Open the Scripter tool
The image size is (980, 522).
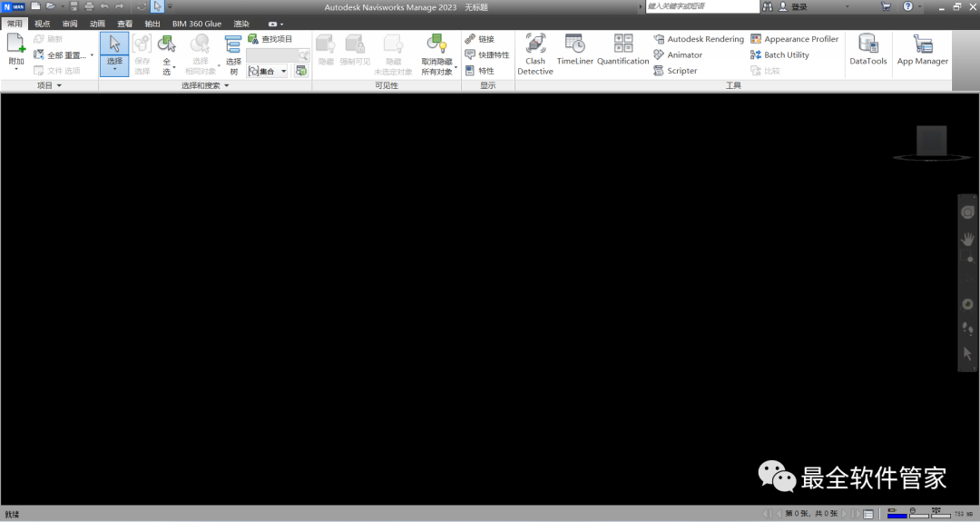tap(675, 71)
